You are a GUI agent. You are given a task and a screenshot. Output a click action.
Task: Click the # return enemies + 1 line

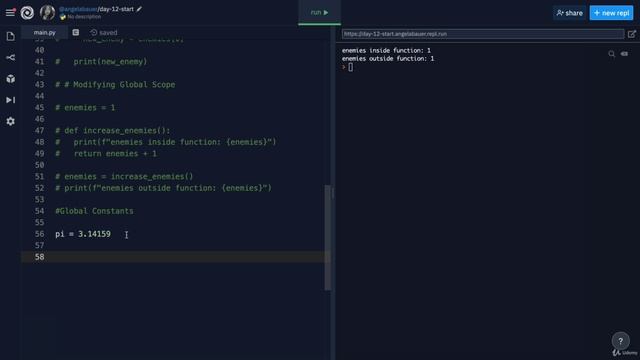pos(106,153)
